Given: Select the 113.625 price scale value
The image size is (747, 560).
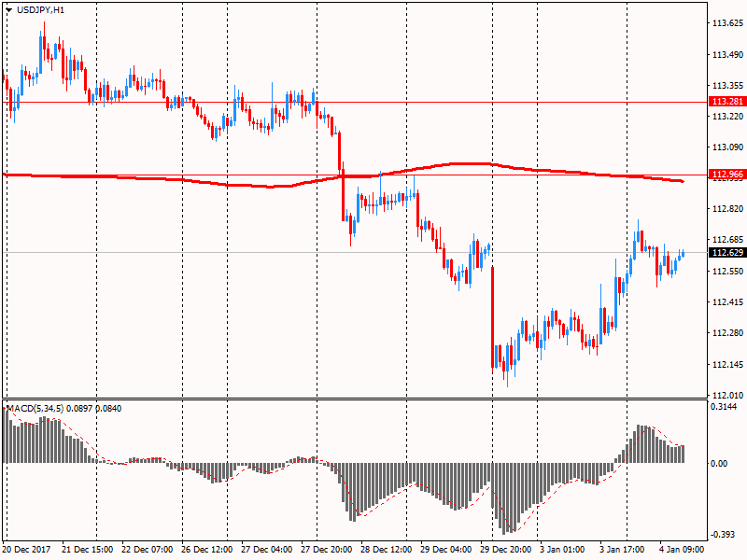Looking at the screenshot, I should pos(727,23).
